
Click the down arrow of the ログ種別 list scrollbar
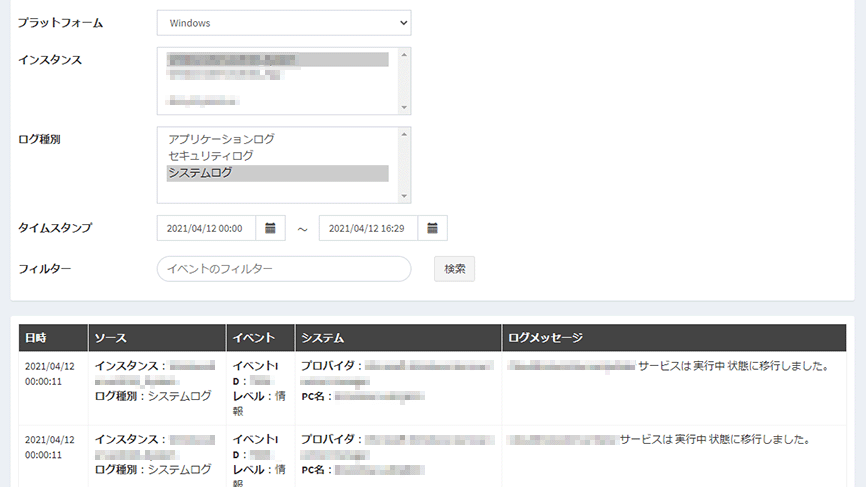click(x=404, y=196)
